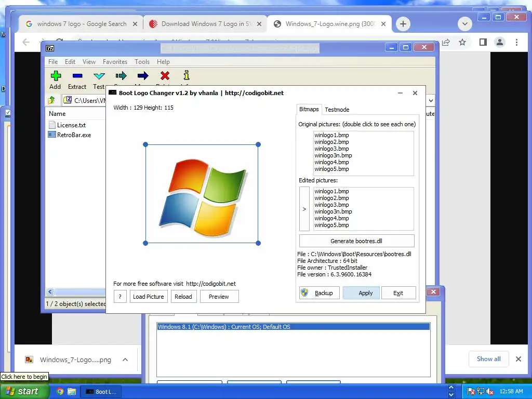Click Chrome share page icon
Image resolution: width=532 pixels, height=399 pixels.
(x=446, y=42)
